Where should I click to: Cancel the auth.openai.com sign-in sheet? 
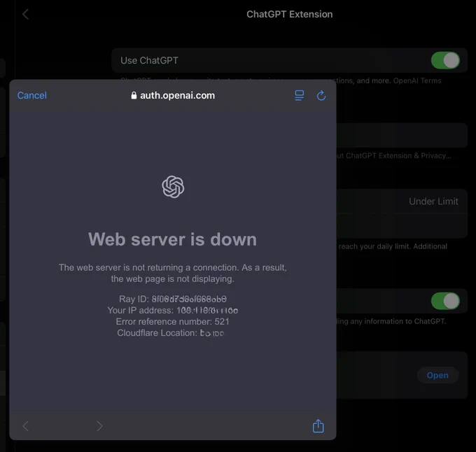(32, 95)
